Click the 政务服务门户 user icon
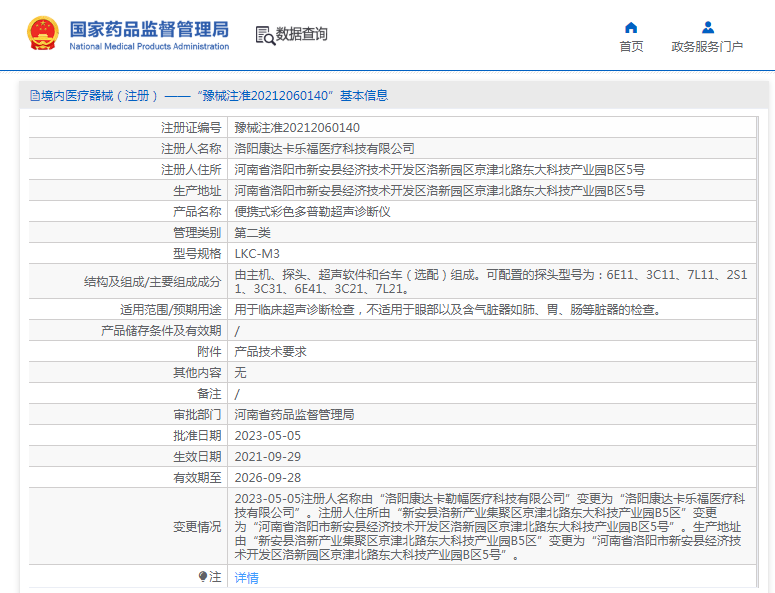Image resolution: width=775 pixels, height=593 pixels. [x=708, y=27]
